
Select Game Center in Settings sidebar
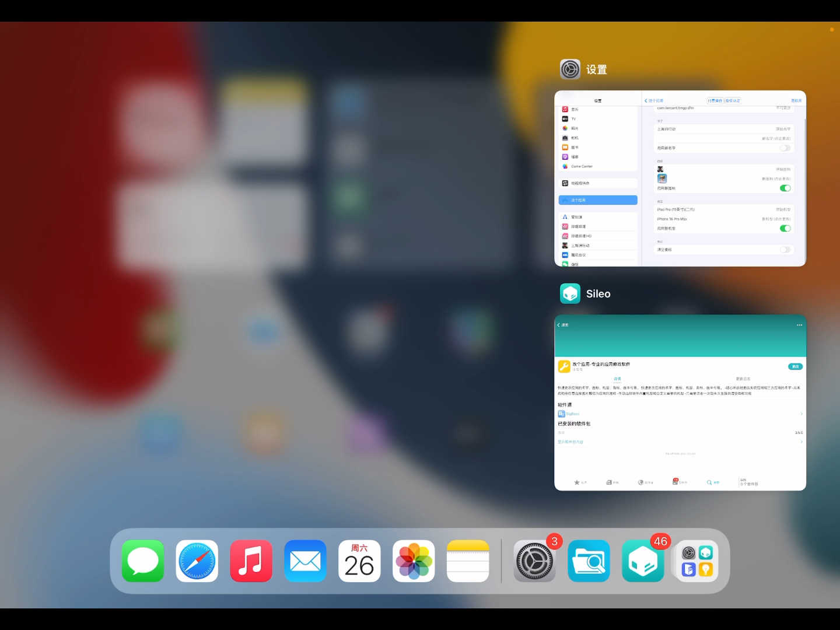tap(598, 166)
